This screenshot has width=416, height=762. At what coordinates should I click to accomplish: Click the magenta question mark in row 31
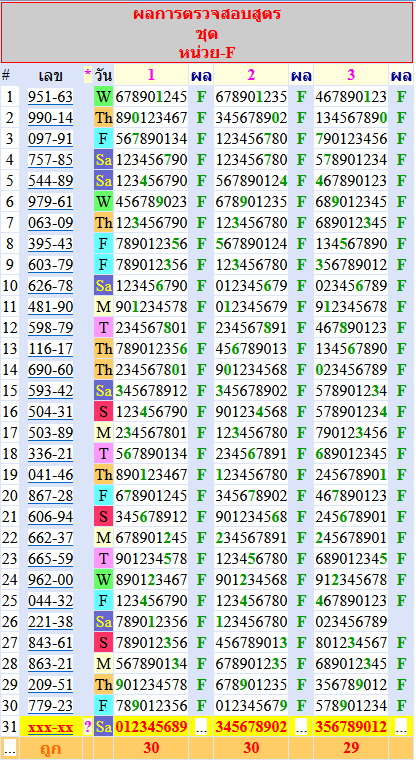pos(88,727)
